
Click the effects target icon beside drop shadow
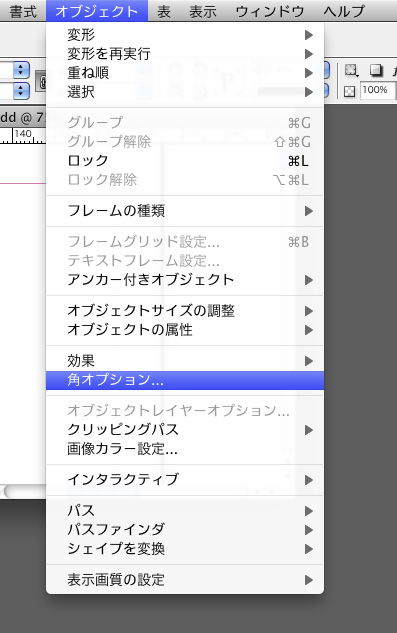(x=351, y=71)
